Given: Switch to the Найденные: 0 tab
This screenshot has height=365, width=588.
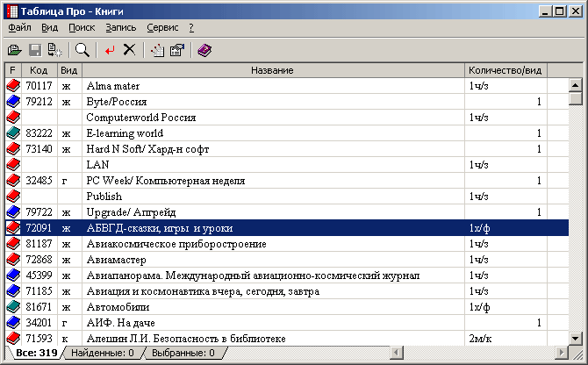Looking at the screenshot, I should tap(103, 353).
